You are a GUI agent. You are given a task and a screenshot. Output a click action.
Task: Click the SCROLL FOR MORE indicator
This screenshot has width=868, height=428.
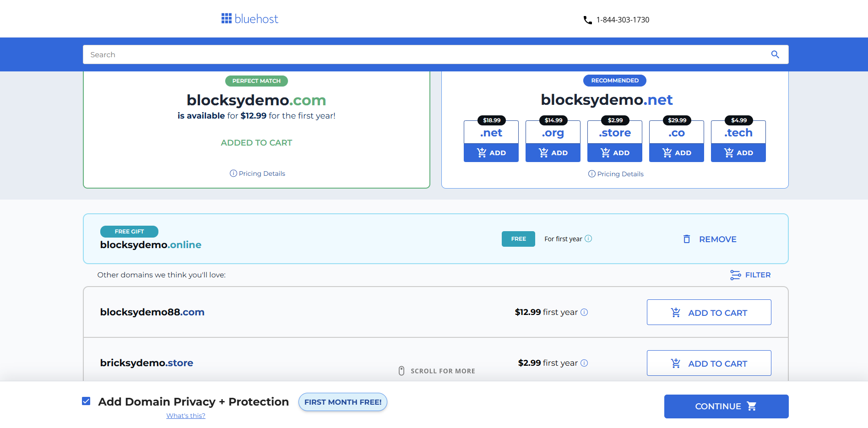(437, 371)
